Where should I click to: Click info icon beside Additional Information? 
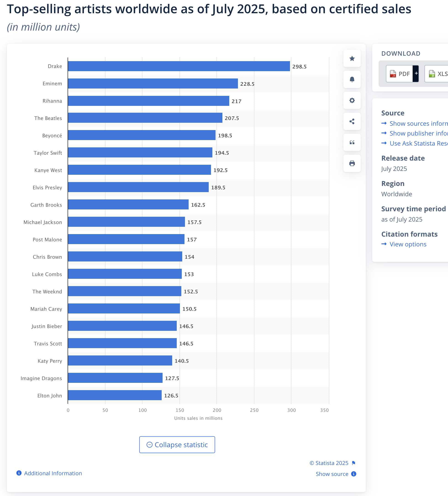pos(19,473)
